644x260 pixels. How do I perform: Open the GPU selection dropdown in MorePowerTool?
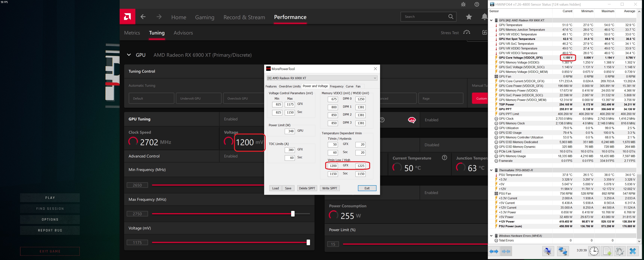pos(322,78)
